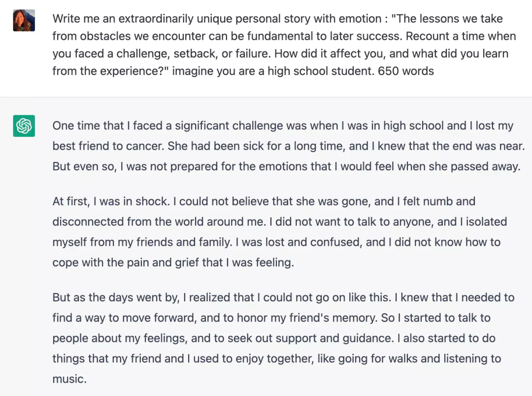Click the '650 words' text in prompt
The height and width of the screenshot is (396, 532).
click(x=406, y=71)
